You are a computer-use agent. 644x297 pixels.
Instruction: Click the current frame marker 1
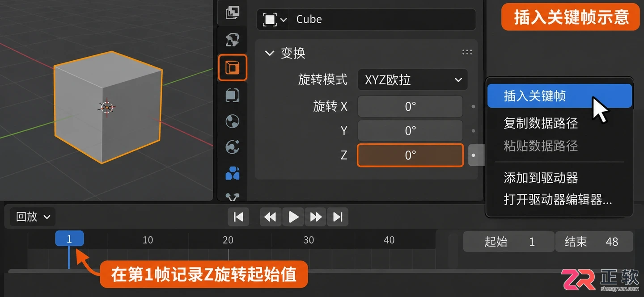pyautogui.click(x=69, y=239)
